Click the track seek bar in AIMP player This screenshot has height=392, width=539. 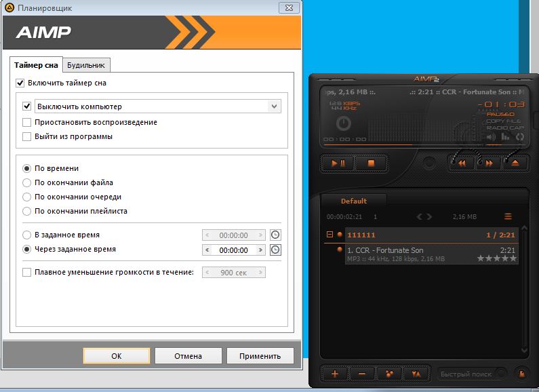click(402, 145)
